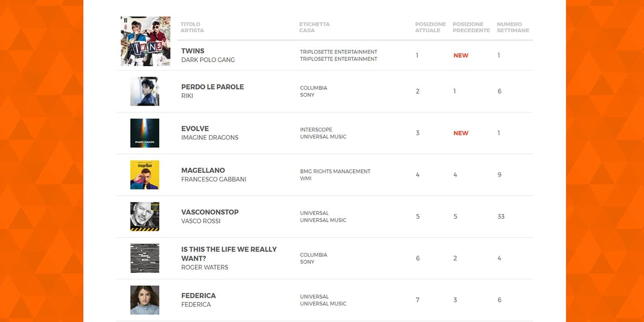Open PERDO LE PAROLE title link

click(x=212, y=87)
